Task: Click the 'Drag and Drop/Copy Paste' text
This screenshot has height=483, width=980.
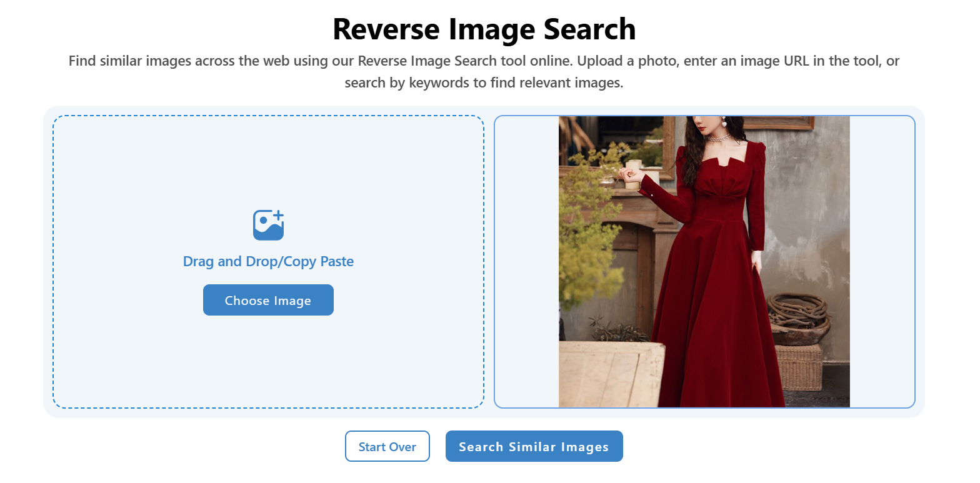Action: tap(268, 261)
